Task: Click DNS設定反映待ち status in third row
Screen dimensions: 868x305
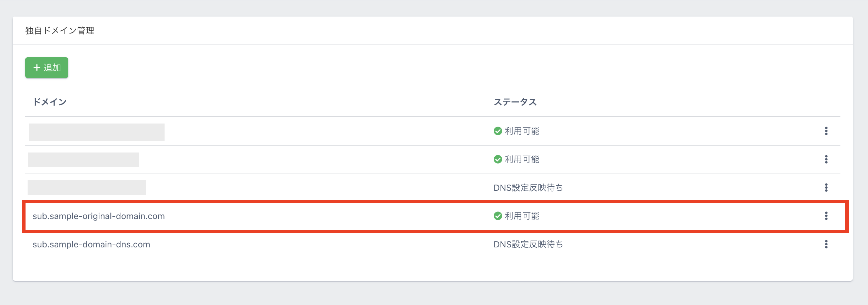Action: point(528,188)
